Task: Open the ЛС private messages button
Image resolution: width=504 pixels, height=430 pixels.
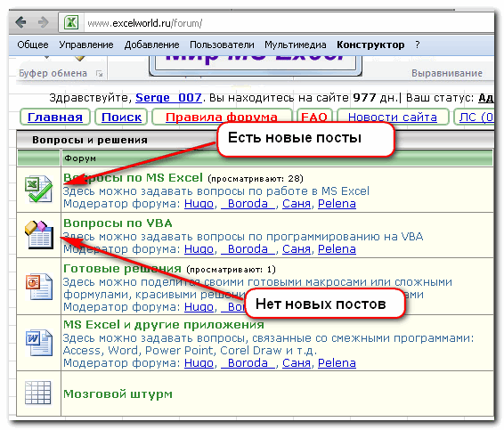Action: pos(474,117)
